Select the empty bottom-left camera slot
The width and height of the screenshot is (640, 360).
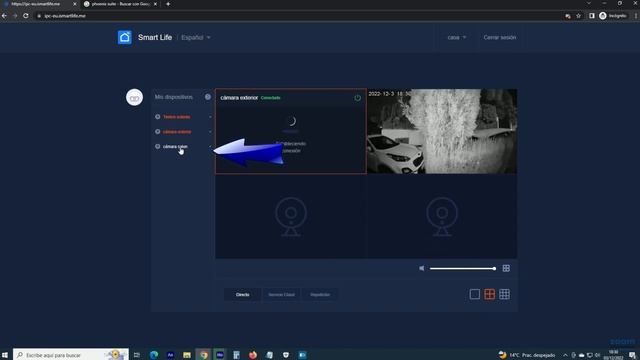[x=291, y=217]
